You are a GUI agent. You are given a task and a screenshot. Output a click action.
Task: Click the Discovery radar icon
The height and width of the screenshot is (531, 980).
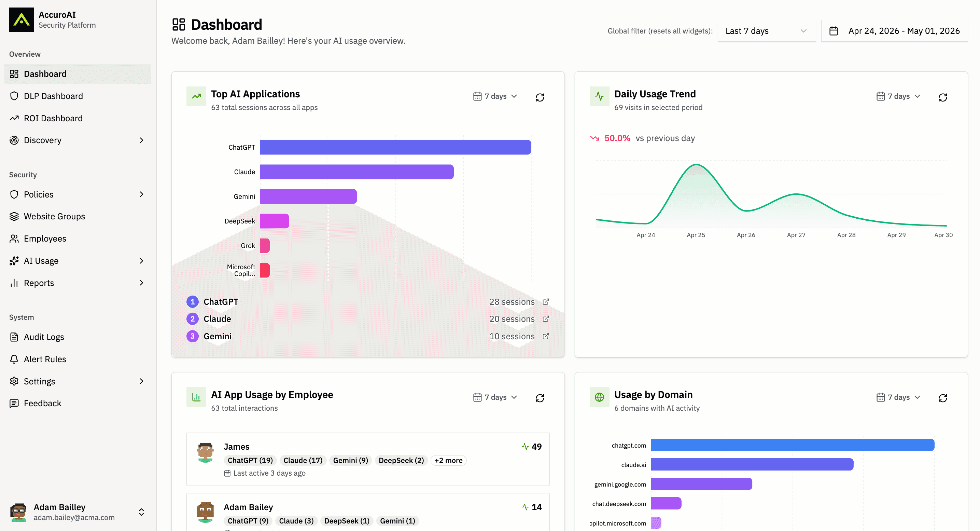[14, 140]
